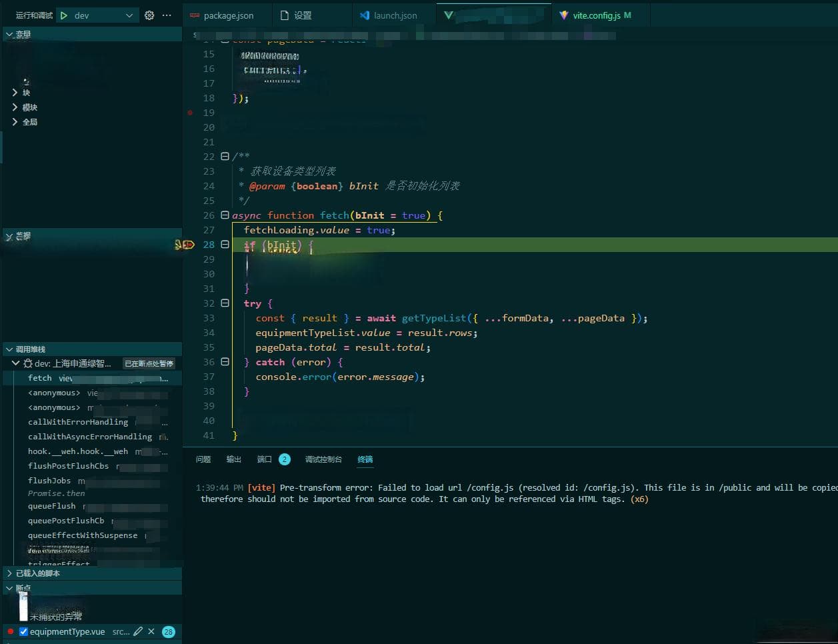838x644 pixels.
Task: Select the flushPostFlushCbs stack frame
Action: point(92,466)
